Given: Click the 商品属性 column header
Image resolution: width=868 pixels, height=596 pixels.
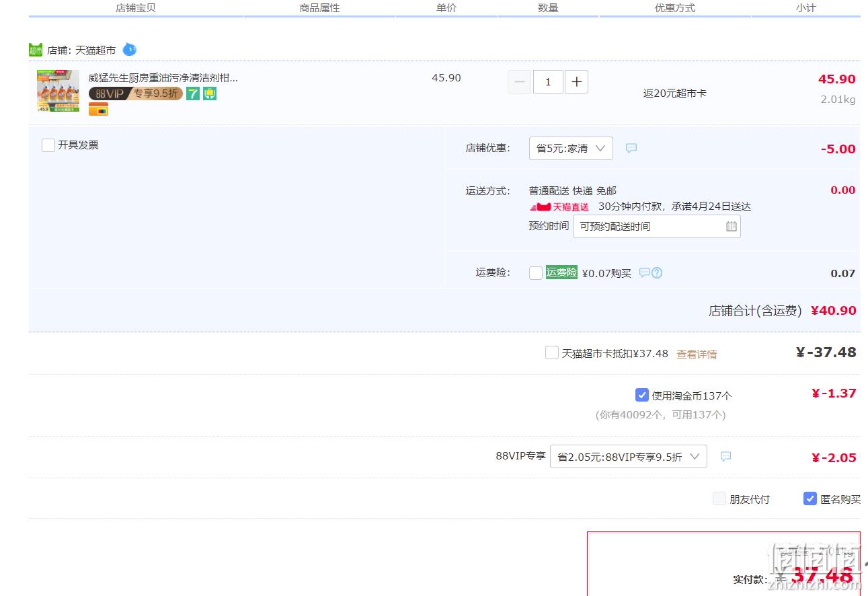Looking at the screenshot, I should point(319,8).
